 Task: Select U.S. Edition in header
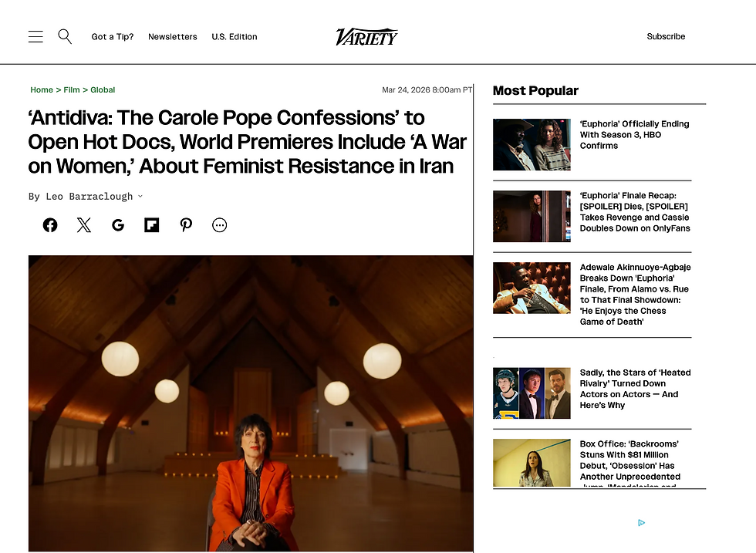[x=235, y=37]
